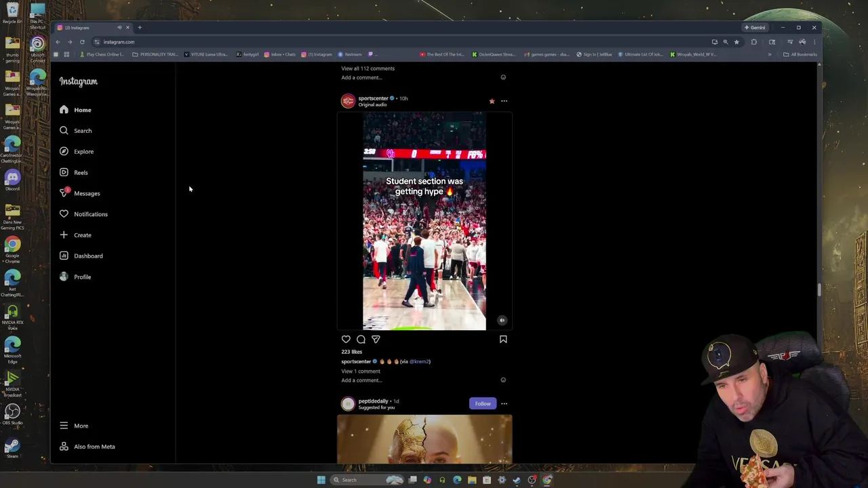Unmute the sportscenter video
This screenshot has width=868, height=488.
point(502,320)
